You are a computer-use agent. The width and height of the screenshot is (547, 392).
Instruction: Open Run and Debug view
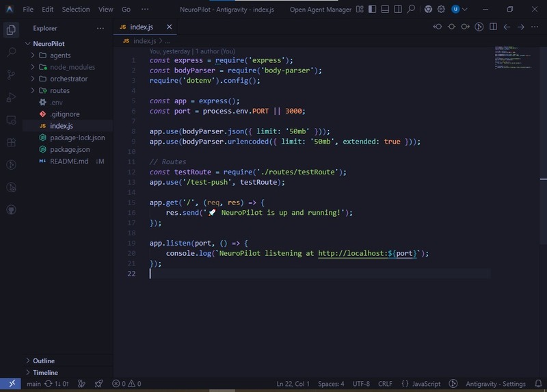pos(11,97)
